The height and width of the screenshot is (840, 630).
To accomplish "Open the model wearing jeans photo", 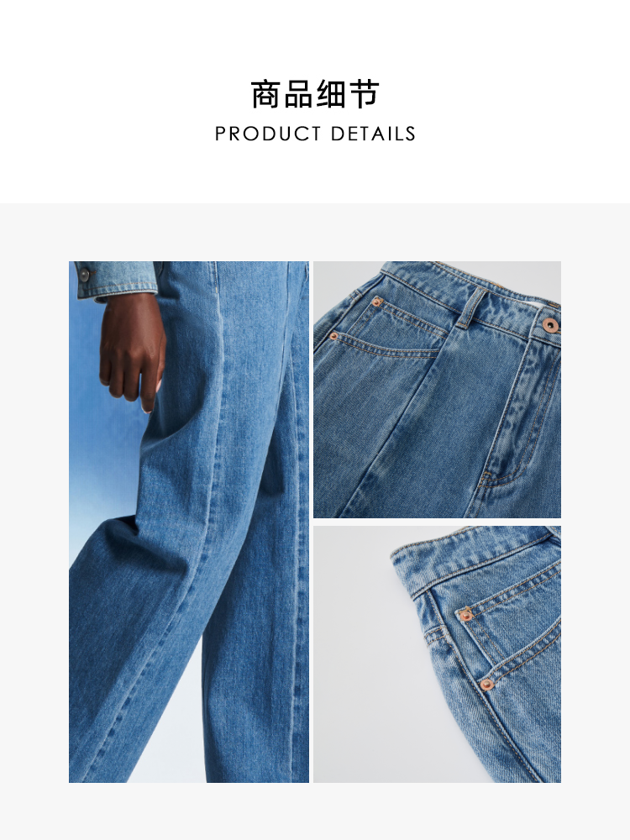I will tap(188, 522).
